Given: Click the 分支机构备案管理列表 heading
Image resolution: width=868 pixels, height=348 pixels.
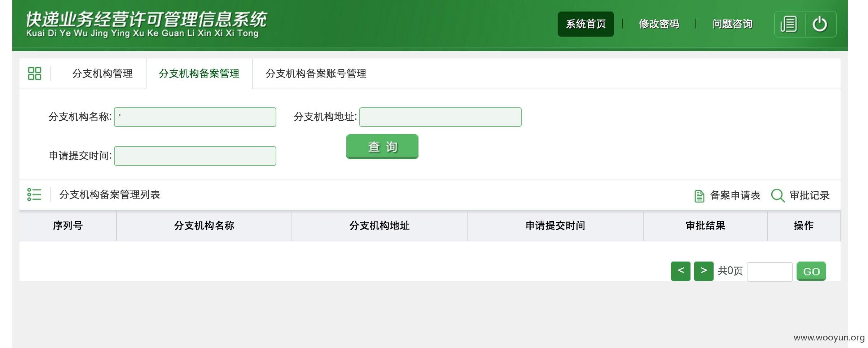Looking at the screenshot, I should tap(110, 195).
